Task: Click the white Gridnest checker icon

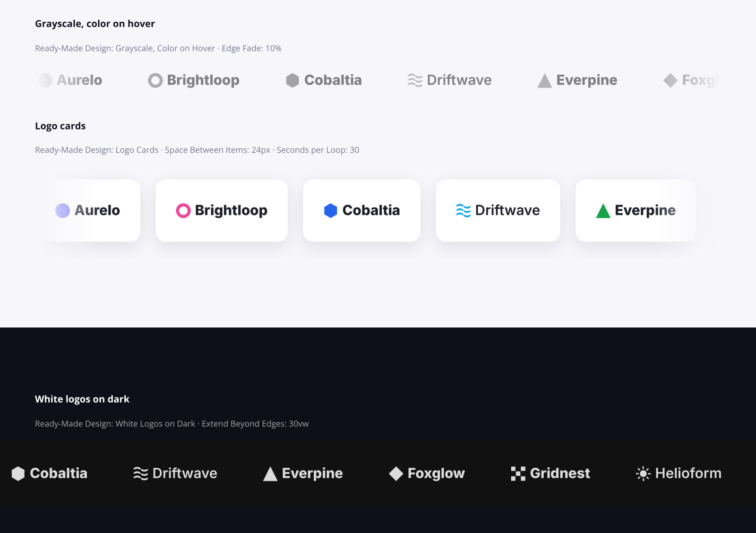Action: (518, 473)
